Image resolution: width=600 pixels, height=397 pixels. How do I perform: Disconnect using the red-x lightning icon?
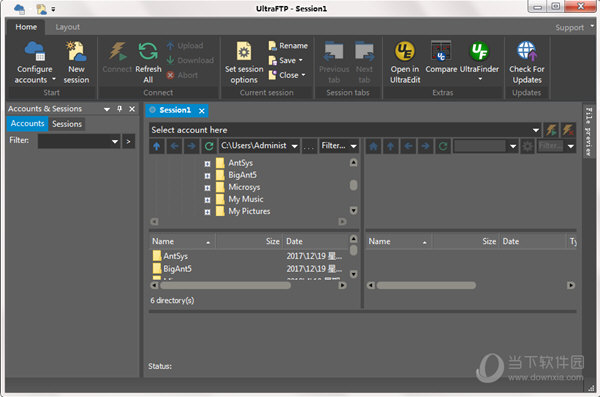point(568,130)
